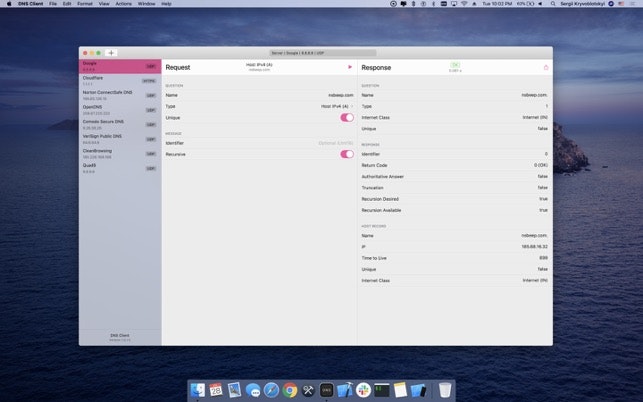Run the DNS request with play icon
Screen dimensions: 643x402
350,67
